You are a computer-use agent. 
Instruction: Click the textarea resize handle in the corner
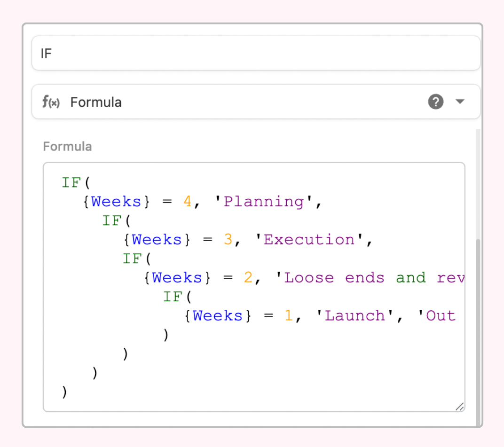click(459, 407)
